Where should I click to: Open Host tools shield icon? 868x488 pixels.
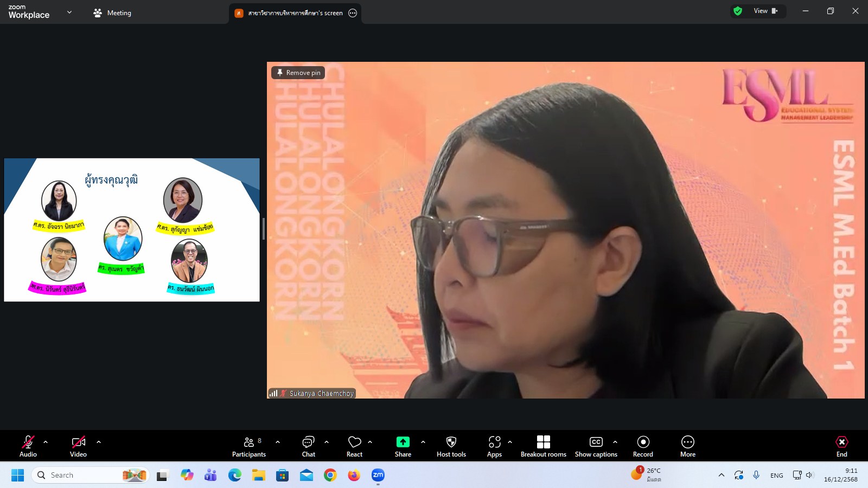pyautogui.click(x=451, y=447)
